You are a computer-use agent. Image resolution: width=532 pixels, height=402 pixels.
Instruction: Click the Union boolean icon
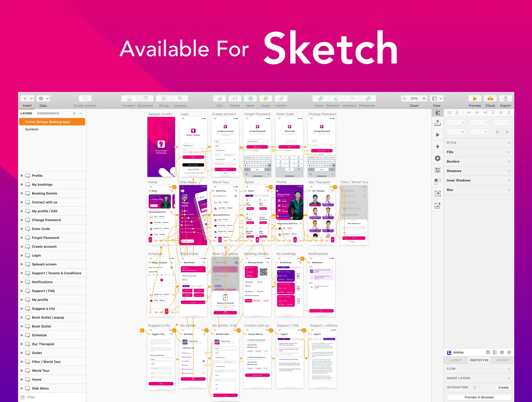click(320, 98)
